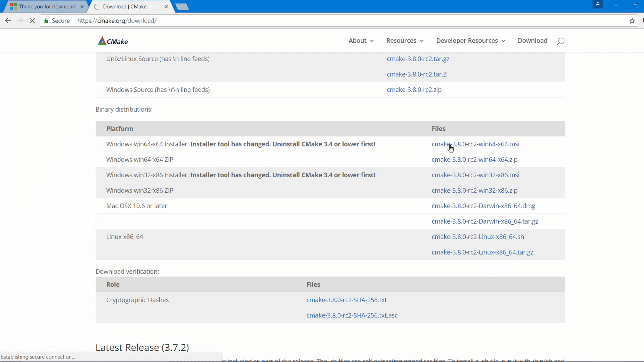
Task: Click the Chrome user profile icon
Action: (x=598, y=4)
